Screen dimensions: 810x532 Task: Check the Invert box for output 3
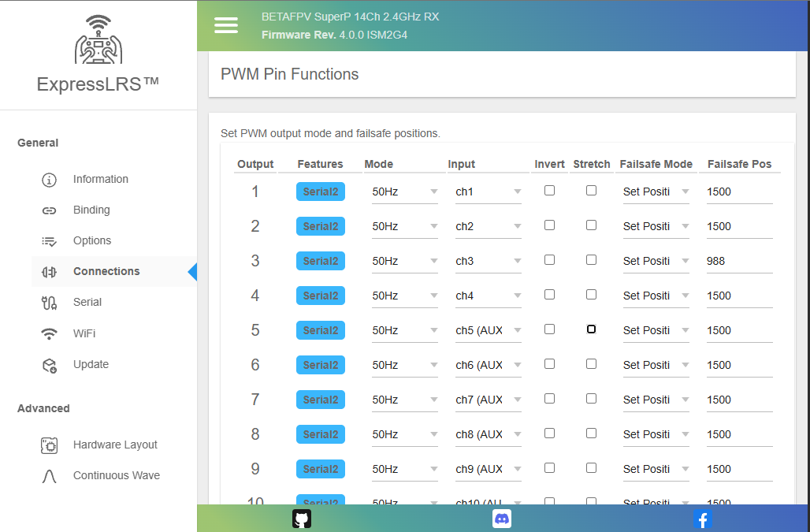point(549,260)
